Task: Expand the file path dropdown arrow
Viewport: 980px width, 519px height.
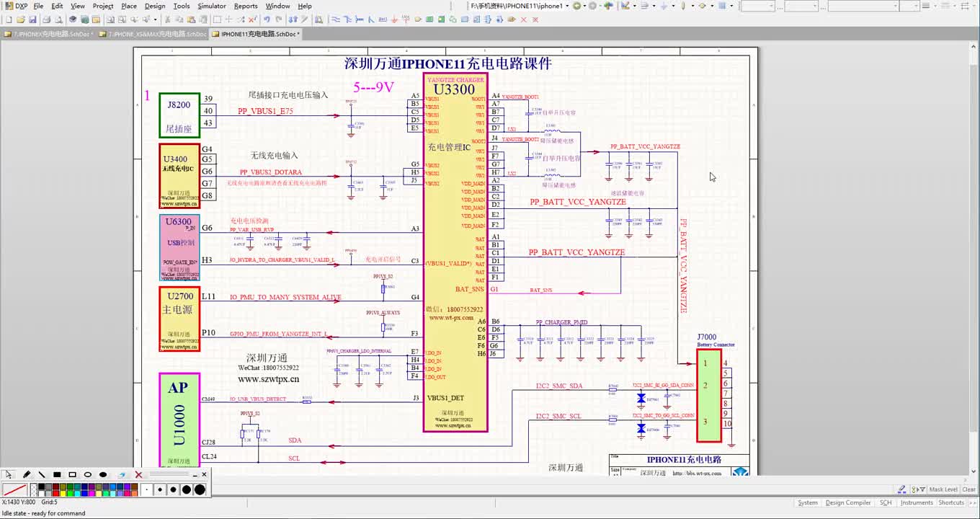Action: 566,6
